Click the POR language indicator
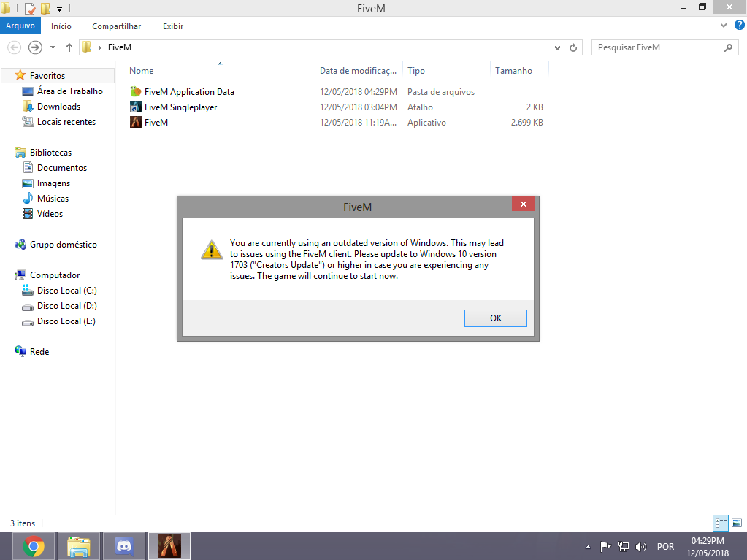Screen dimensions: 747x560 point(665,547)
